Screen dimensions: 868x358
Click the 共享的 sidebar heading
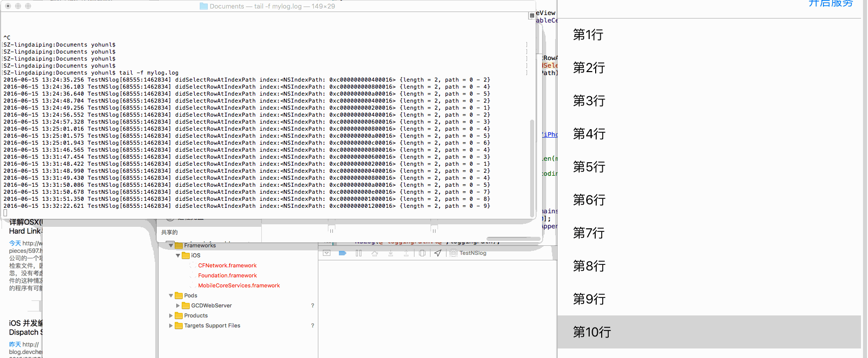169,232
